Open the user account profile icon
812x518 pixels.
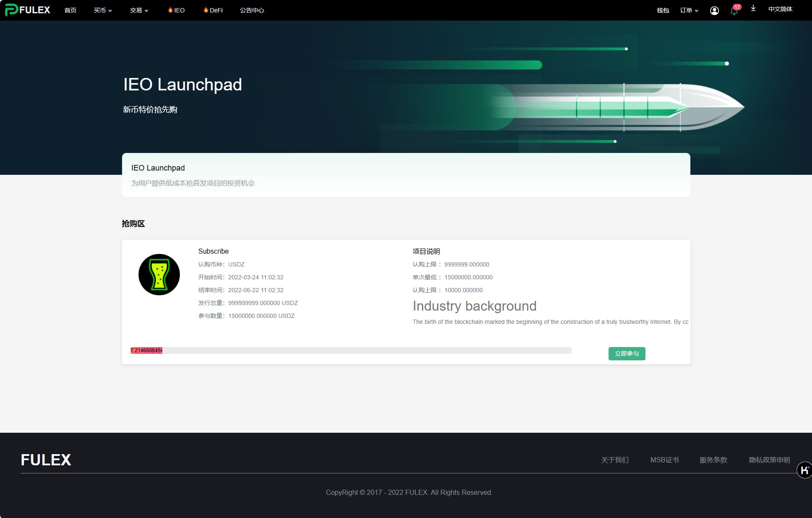tap(714, 11)
